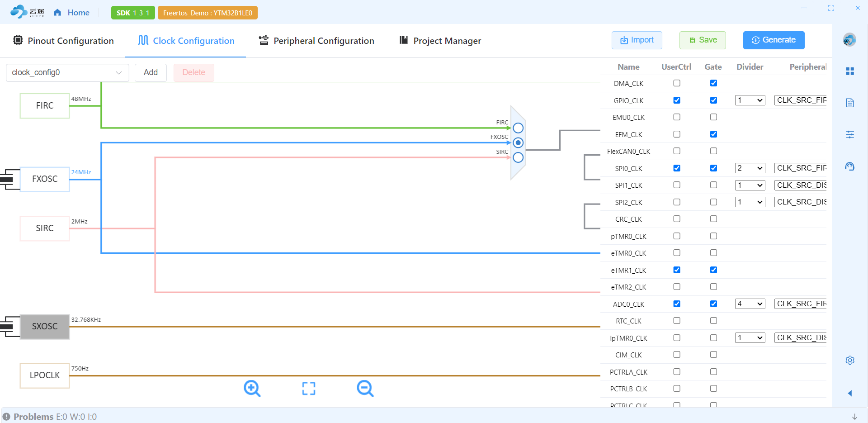
Task: Open the sliders settings sidebar icon
Action: pos(850,134)
